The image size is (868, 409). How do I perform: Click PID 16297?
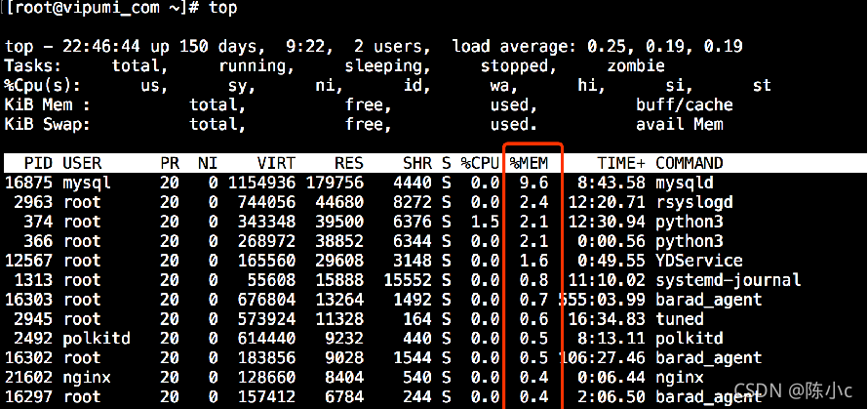(29, 397)
